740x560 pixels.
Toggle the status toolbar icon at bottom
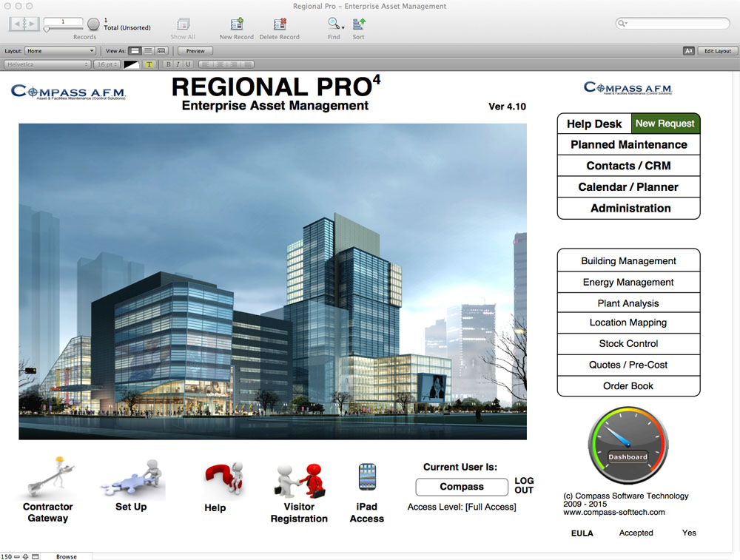(x=35, y=557)
